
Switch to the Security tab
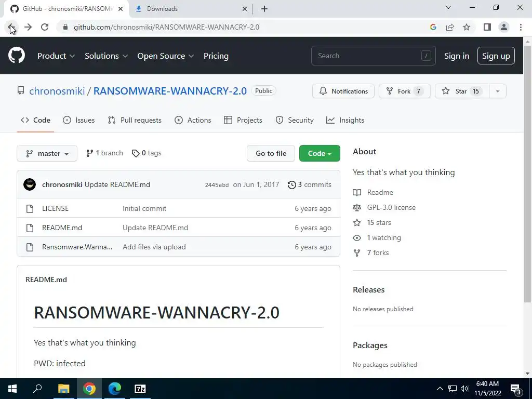pyautogui.click(x=295, y=120)
